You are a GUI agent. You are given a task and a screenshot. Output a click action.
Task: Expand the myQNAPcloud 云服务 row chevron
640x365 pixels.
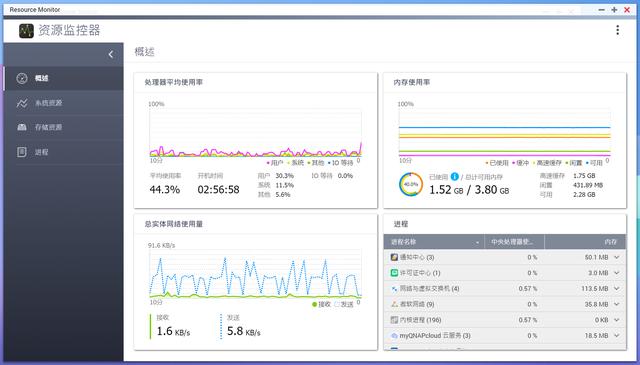pos(617,336)
